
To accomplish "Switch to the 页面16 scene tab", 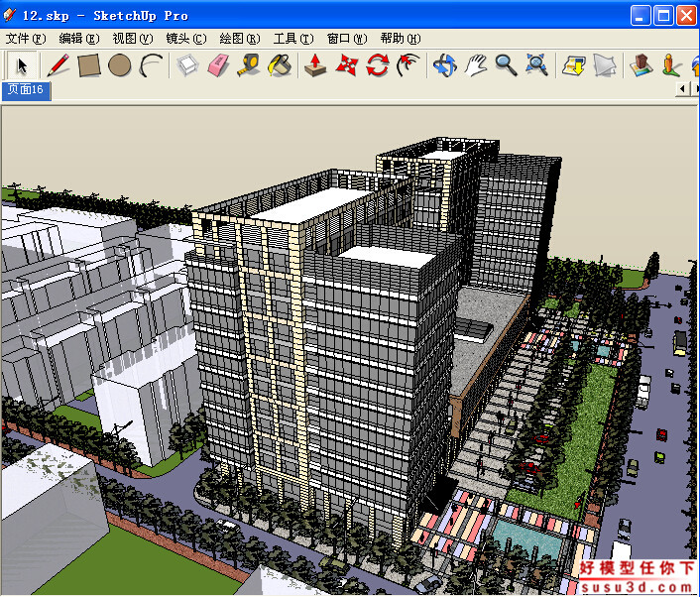I will pos(27,90).
